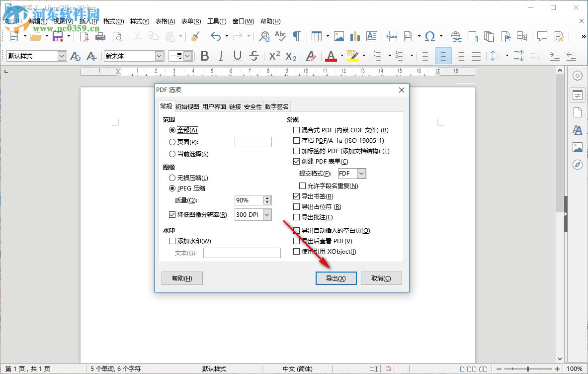Insert a special character using the omega icon
Viewport: 588px width, 374px height.
(x=431, y=36)
